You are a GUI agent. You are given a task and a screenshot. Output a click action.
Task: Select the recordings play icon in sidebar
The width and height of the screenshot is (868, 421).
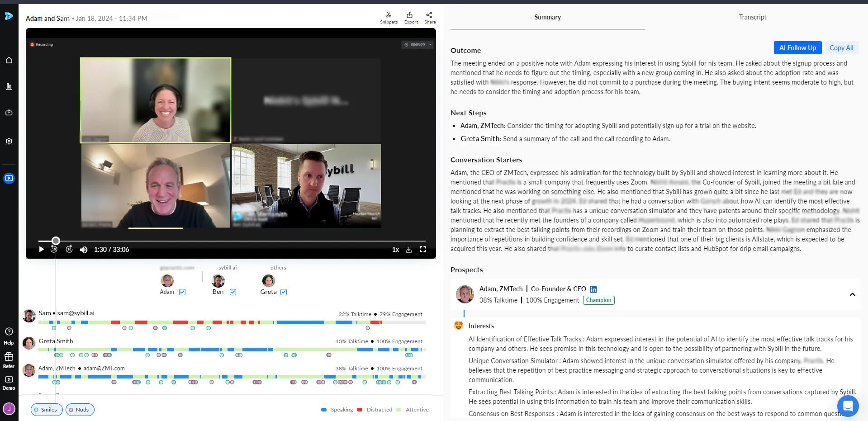pos(9,178)
